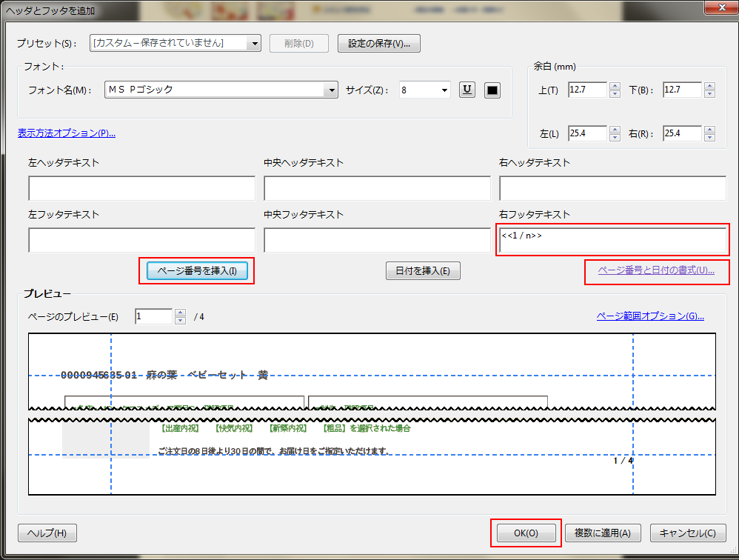This screenshot has height=560, width=739.
Task: Decrease the bottom margin value
Action: [x=709, y=94]
